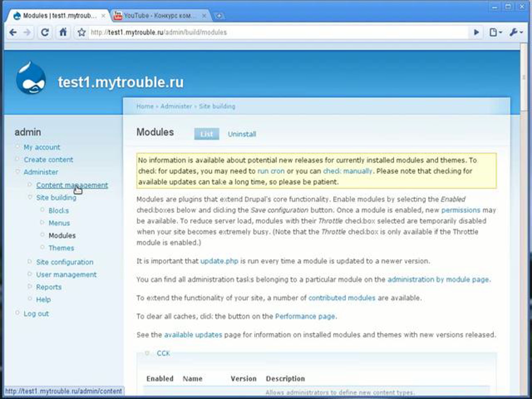Select the List tab on Modules page
532x399 pixels.
pos(207,134)
